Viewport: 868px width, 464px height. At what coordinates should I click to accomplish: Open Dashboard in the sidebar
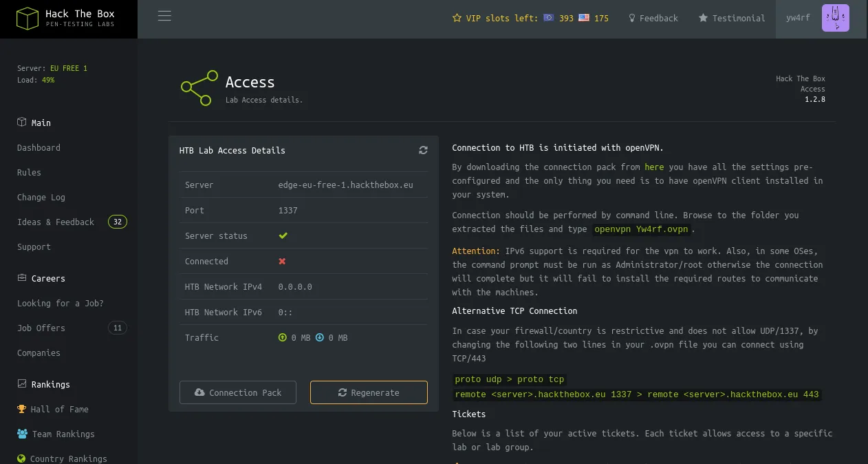39,148
